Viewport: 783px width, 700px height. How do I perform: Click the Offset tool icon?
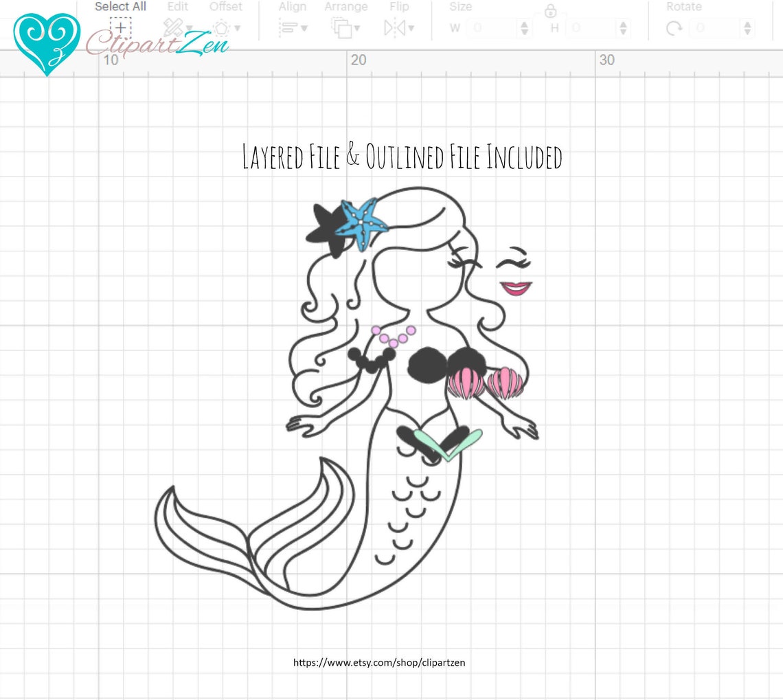(x=220, y=29)
